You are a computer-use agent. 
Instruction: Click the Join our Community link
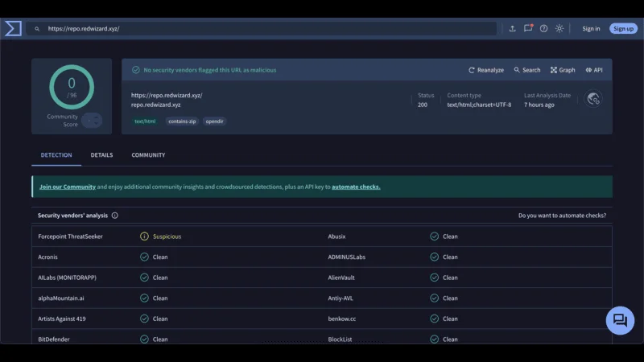pos(68,187)
